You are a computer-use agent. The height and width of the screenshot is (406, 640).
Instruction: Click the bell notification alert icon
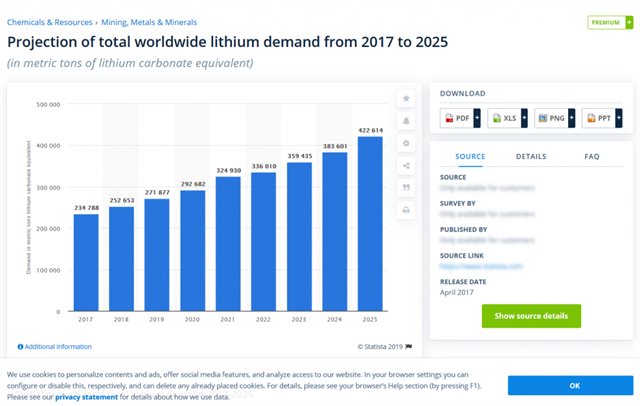pos(406,121)
